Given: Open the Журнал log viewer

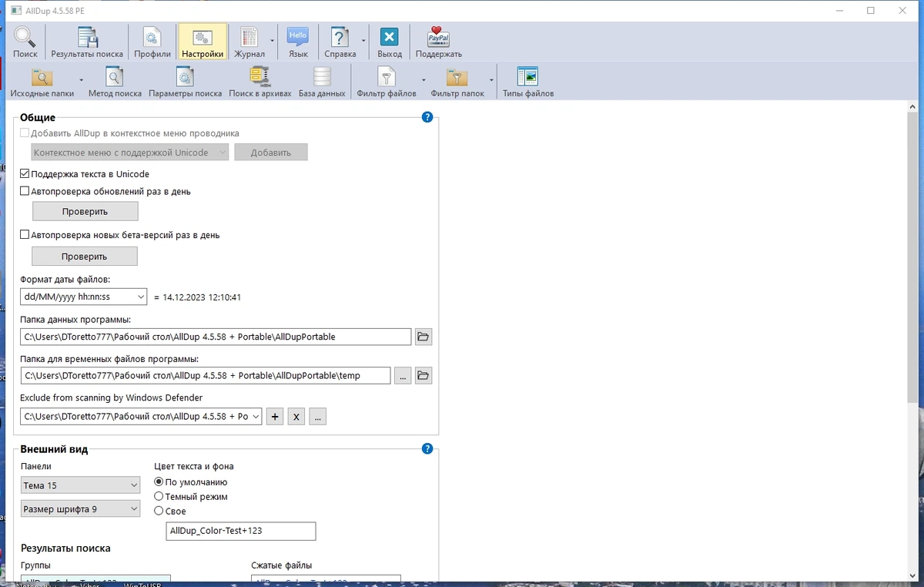Looking at the screenshot, I should (x=249, y=42).
